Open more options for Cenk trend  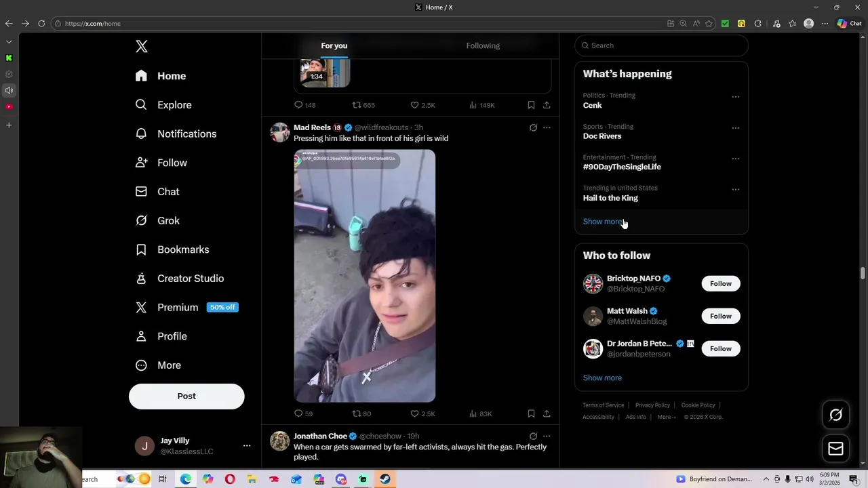(735, 97)
